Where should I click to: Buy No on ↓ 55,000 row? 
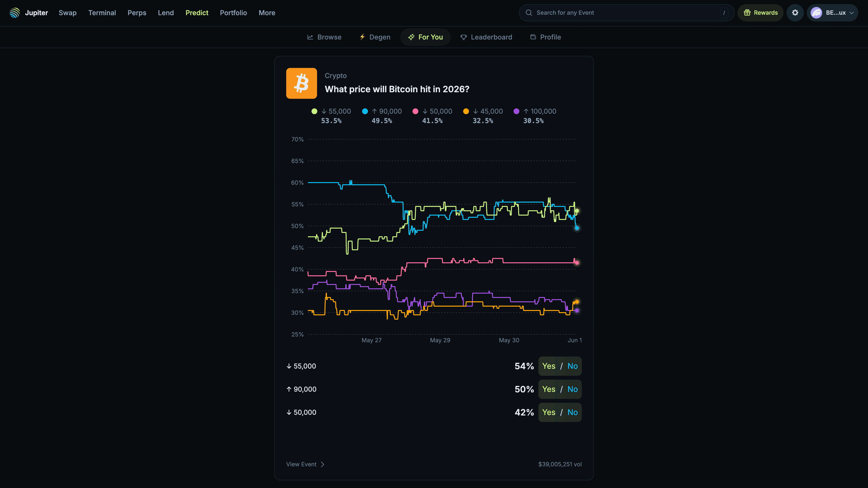pyautogui.click(x=572, y=366)
